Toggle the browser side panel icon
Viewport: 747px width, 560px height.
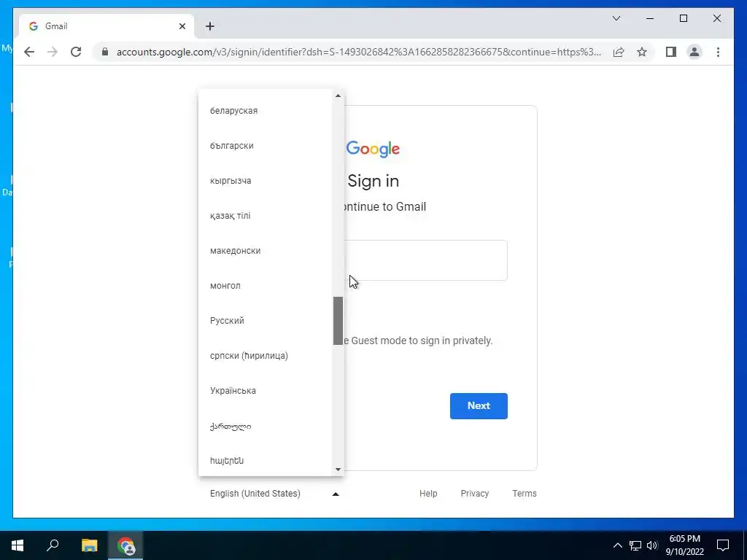point(671,52)
